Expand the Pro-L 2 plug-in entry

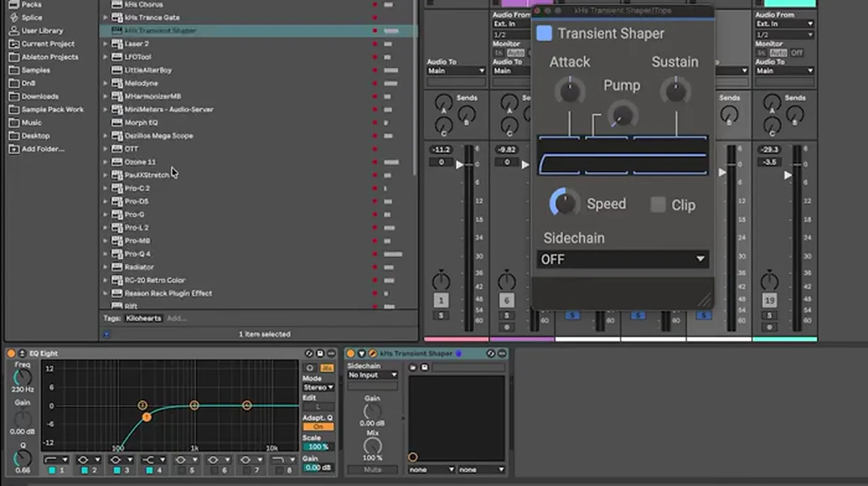[105, 228]
